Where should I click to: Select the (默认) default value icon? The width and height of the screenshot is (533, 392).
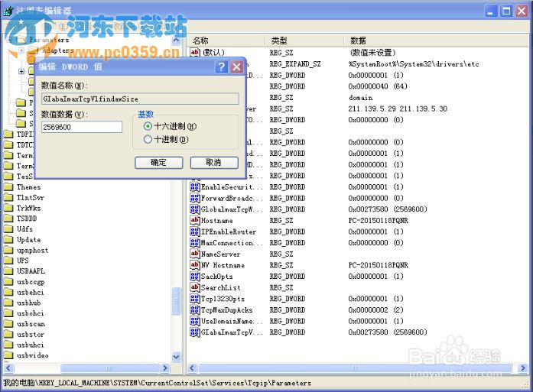(195, 52)
